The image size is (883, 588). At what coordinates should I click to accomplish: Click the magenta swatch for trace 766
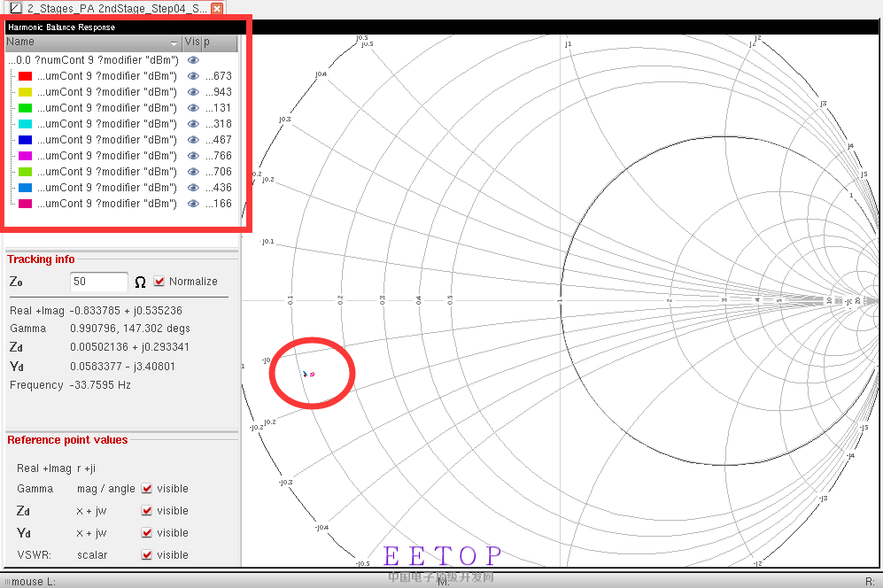pos(26,156)
